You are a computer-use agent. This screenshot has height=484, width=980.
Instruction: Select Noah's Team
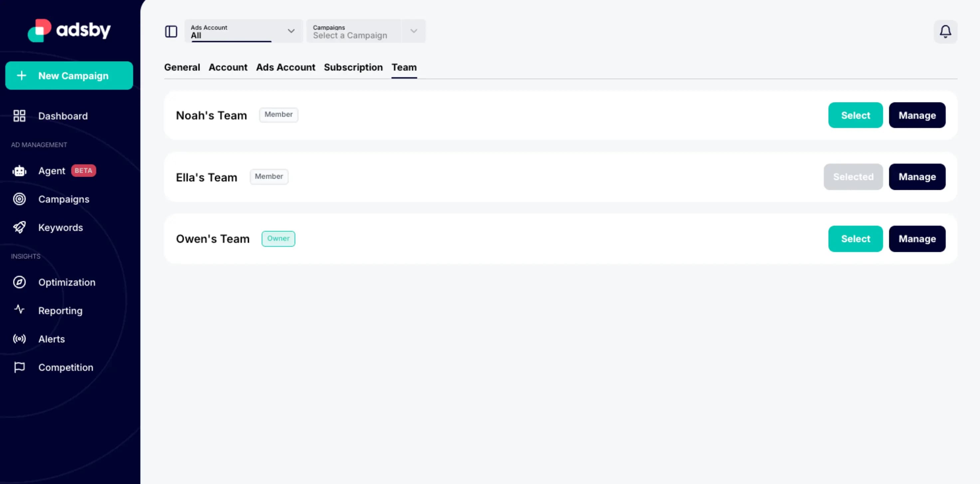click(855, 115)
